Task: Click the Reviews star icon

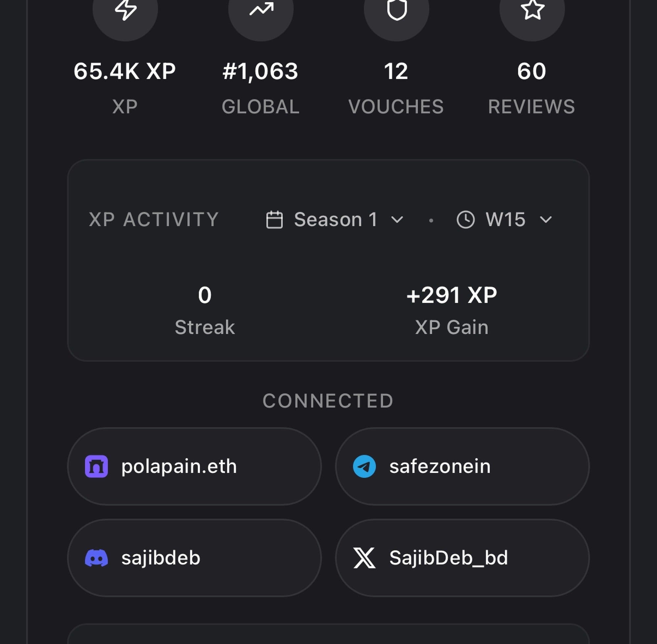Action: [x=532, y=10]
